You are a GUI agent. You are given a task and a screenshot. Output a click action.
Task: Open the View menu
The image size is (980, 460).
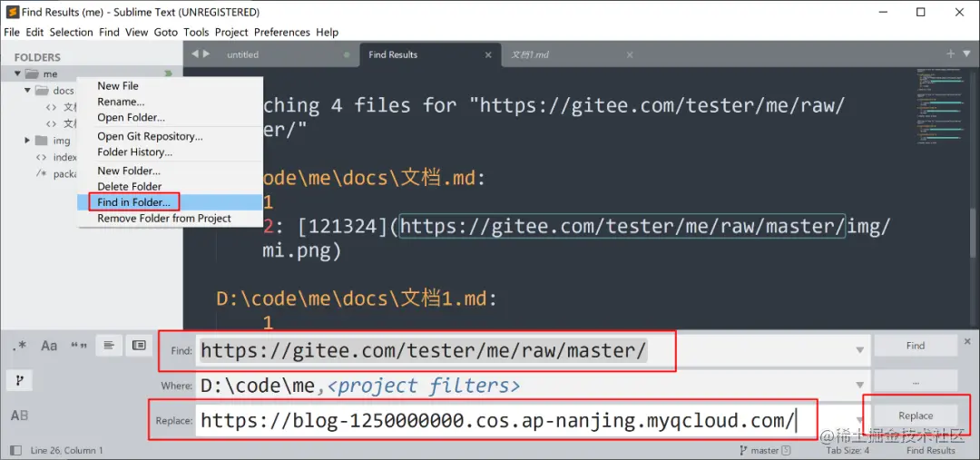136,33
